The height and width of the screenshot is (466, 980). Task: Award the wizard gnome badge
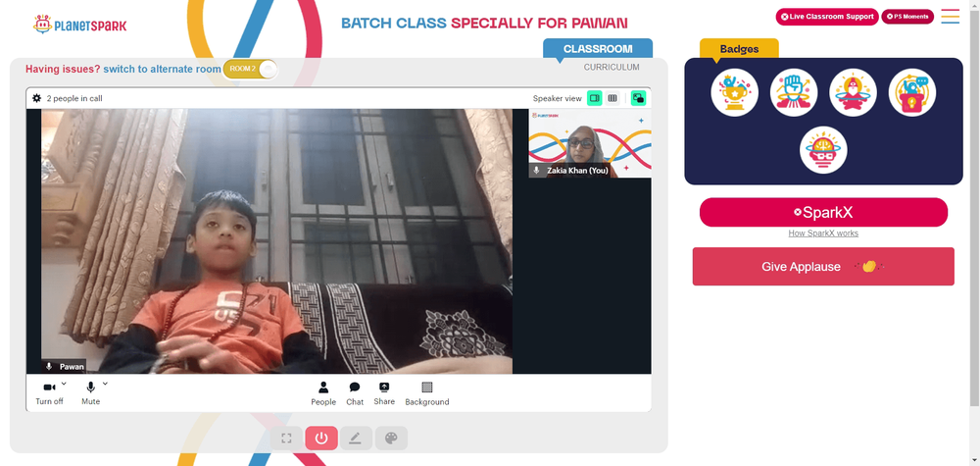[x=854, y=92]
